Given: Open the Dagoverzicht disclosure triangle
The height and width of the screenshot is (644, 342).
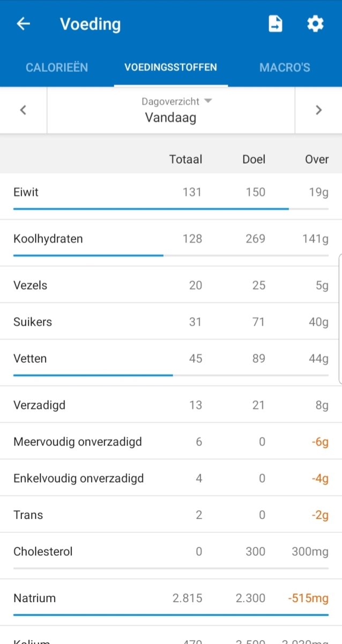Looking at the screenshot, I should (208, 101).
